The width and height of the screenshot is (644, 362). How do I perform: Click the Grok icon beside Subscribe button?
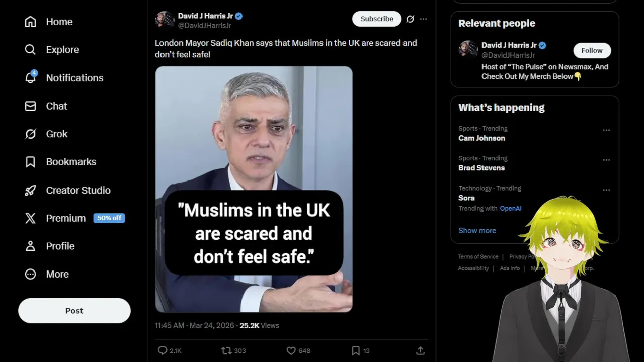(x=410, y=19)
